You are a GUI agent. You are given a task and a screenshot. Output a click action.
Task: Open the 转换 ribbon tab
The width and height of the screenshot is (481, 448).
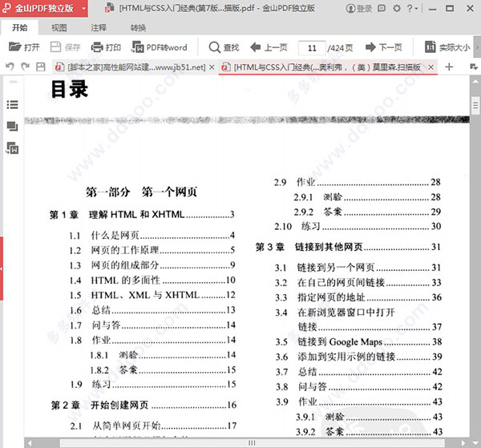pyautogui.click(x=138, y=27)
